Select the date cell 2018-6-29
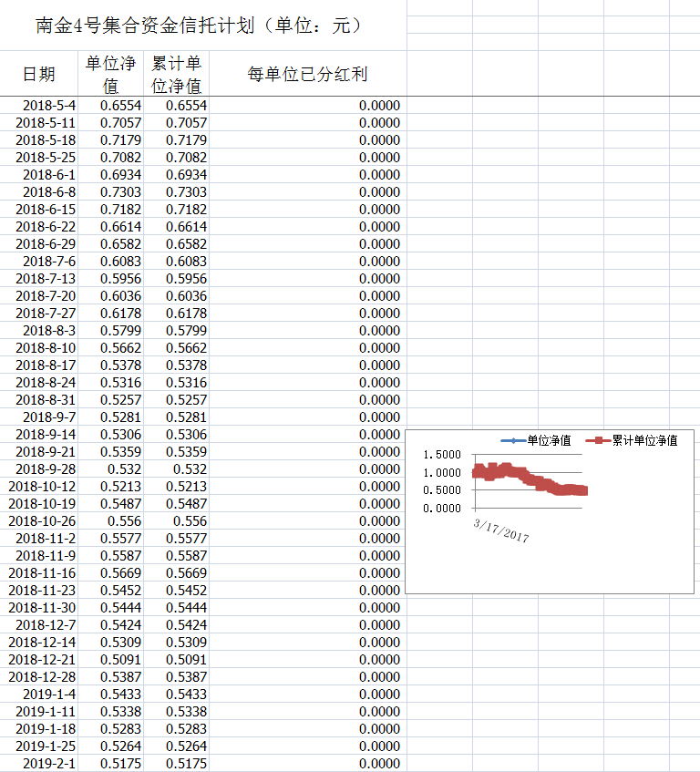Image resolution: width=700 pixels, height=772 pixels. [x=39, y=243]
